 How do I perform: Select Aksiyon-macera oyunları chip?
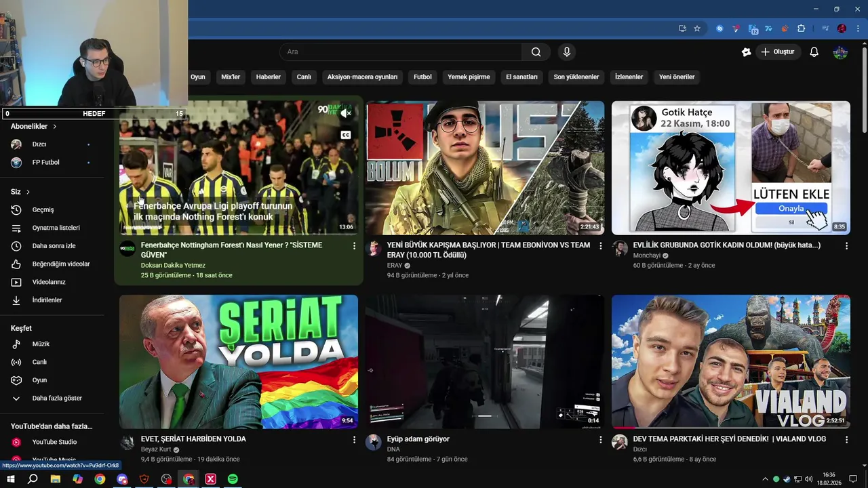[x=362, y=77]
